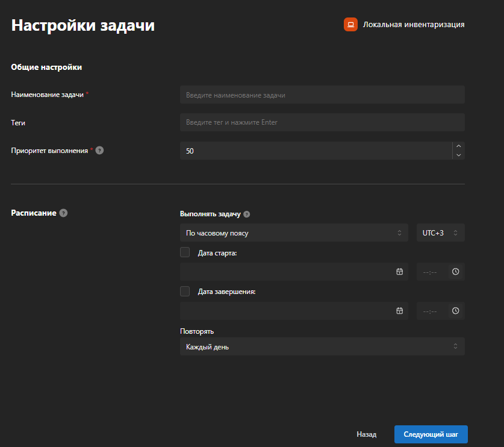Image resolution: width=504 pixels, height=447 pixels.
Task: Click the Следующий шаг button
Action: [431, 434]
